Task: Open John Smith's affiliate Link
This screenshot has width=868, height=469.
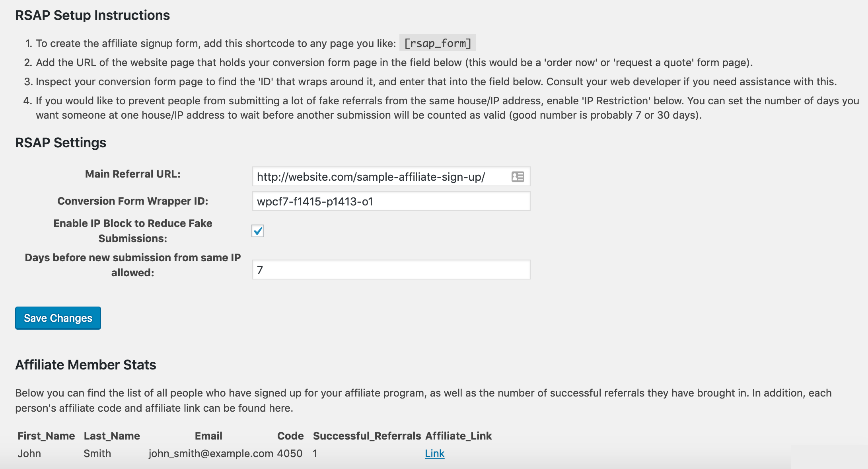Action: [x=434, y=453]
